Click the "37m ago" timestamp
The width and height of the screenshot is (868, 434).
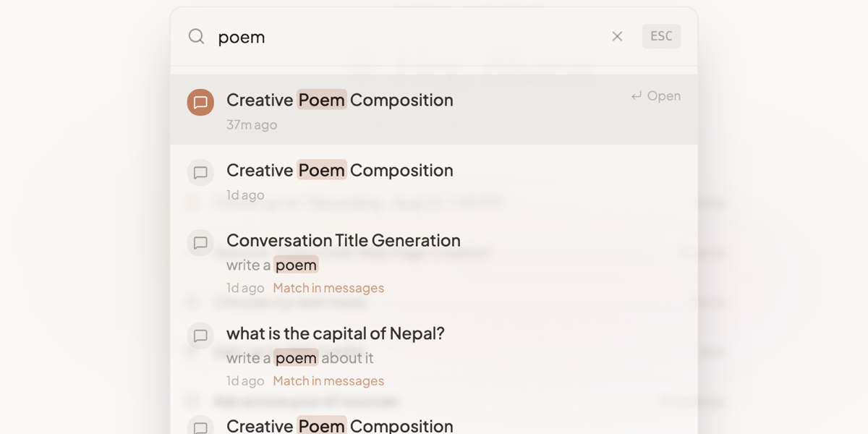252,124
